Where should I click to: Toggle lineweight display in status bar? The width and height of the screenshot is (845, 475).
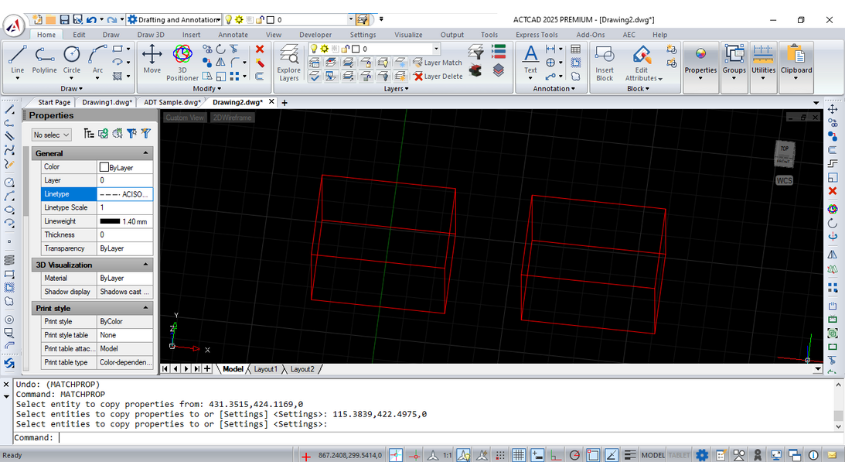629,455
